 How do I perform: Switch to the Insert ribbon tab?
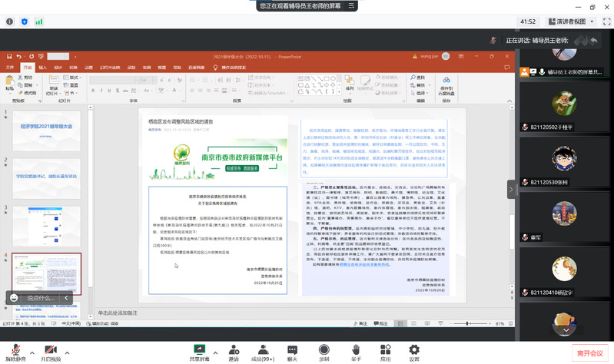pyautogui.click(x=42, y=68)
